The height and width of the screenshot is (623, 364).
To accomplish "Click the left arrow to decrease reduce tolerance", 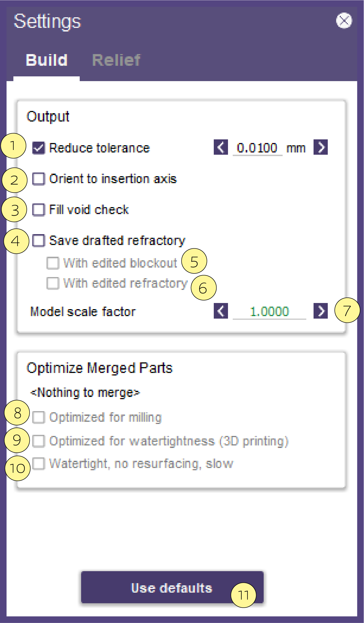I will pos(221,147).
